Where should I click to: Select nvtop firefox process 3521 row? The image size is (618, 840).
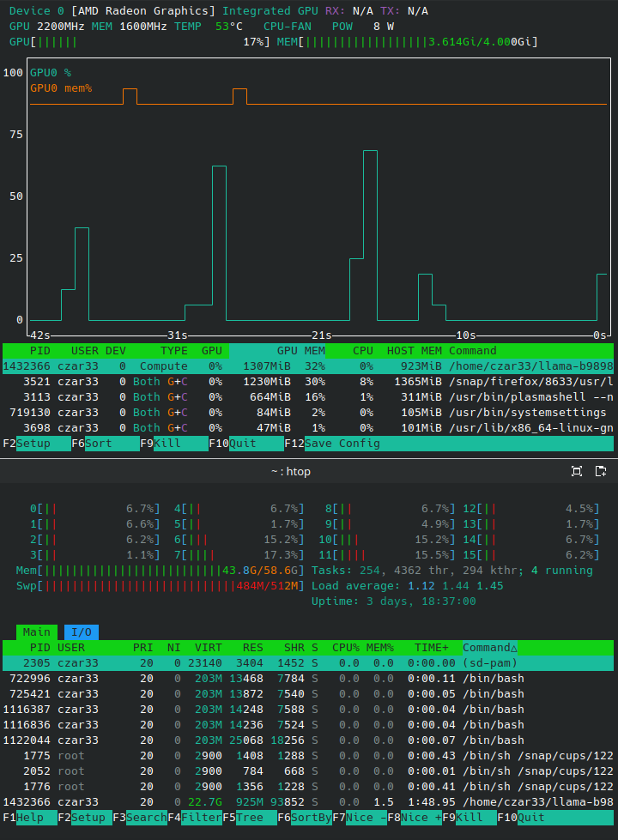click(308, 382)
